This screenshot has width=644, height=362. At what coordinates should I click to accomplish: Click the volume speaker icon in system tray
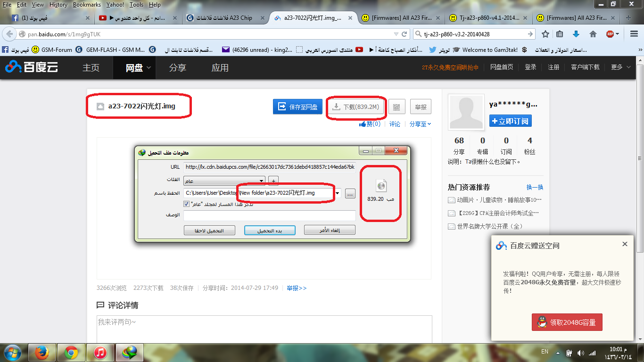click(580, 353)
